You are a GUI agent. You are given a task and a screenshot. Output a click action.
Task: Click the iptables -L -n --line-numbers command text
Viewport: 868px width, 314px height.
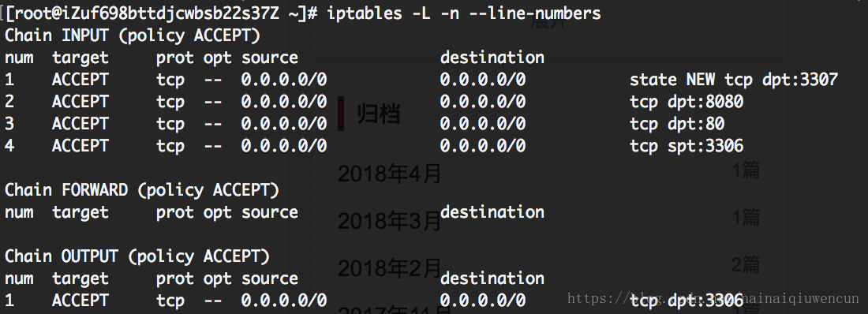(x=464, y=13)
